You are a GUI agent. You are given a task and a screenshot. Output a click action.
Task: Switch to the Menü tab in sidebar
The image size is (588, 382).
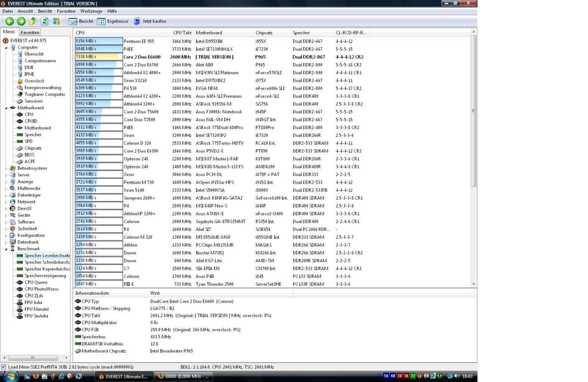(9, 32)
